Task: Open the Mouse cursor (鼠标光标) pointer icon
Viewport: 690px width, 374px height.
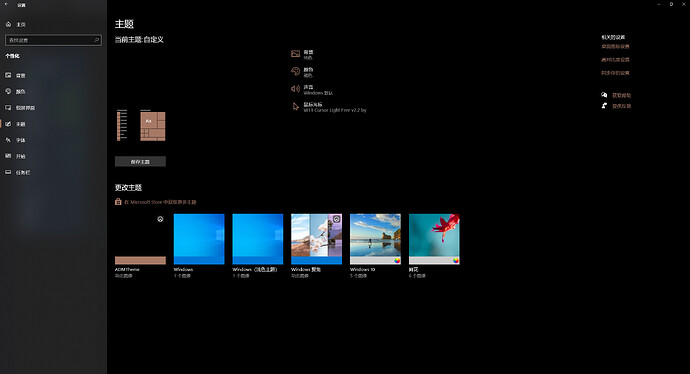Action: tap(296, 106)
